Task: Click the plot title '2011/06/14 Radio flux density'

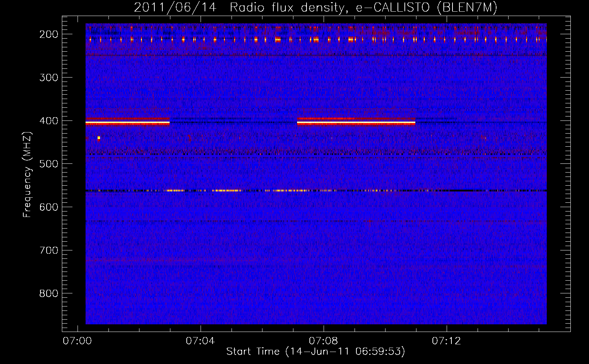Action: coord(239,8)
